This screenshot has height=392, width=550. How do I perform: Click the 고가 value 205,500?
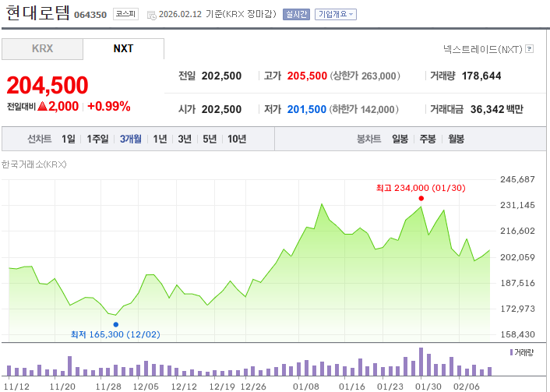coord(307,76)
